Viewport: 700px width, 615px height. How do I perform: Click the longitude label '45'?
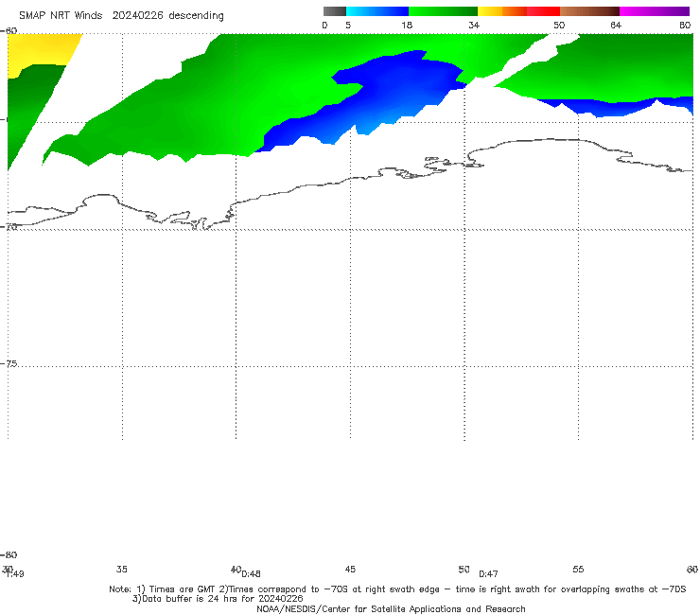(x=350, y=569)
